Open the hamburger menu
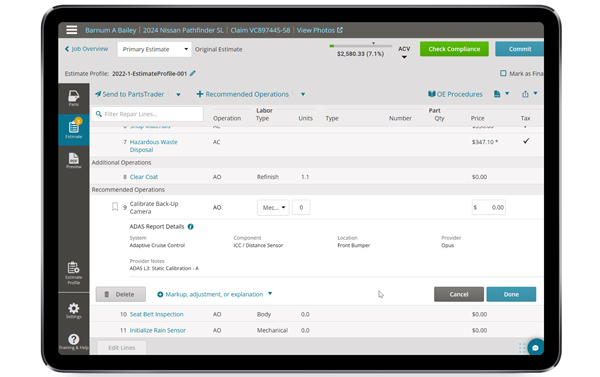600x377 pixels. 72,30
